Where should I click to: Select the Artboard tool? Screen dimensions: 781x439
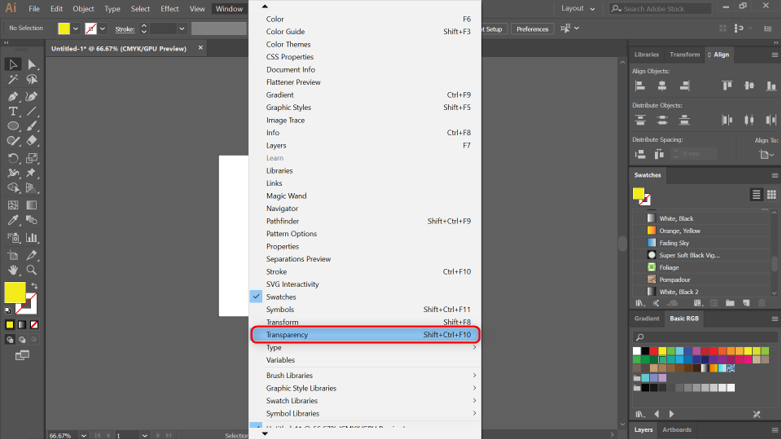(x=13, y=255)
